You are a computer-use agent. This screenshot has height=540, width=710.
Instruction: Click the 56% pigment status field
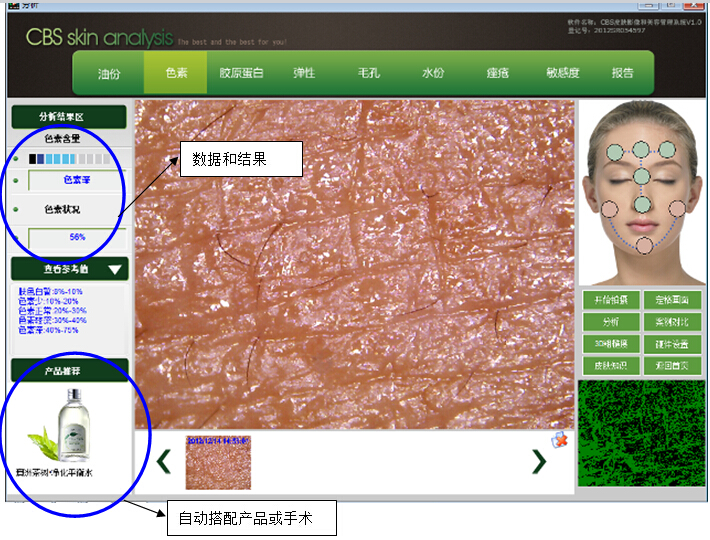point(77,238)
